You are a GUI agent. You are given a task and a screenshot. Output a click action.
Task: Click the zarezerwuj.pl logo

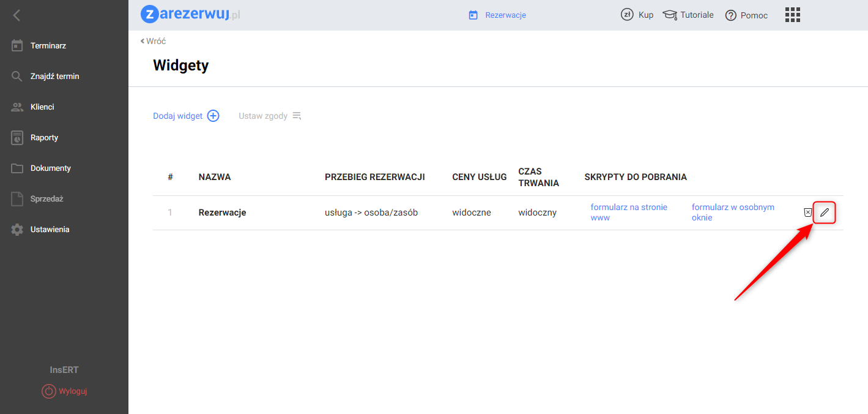190,15
